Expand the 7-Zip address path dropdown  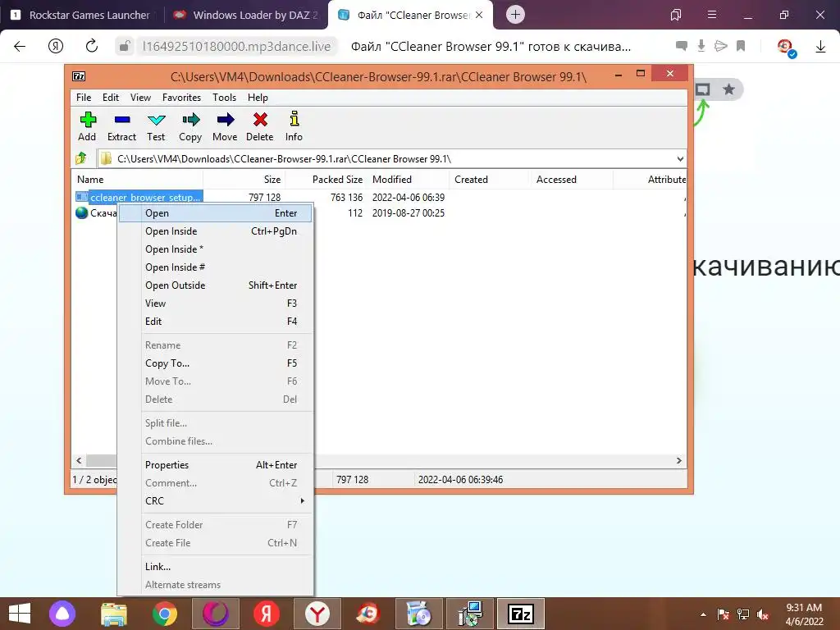point(680,159)
